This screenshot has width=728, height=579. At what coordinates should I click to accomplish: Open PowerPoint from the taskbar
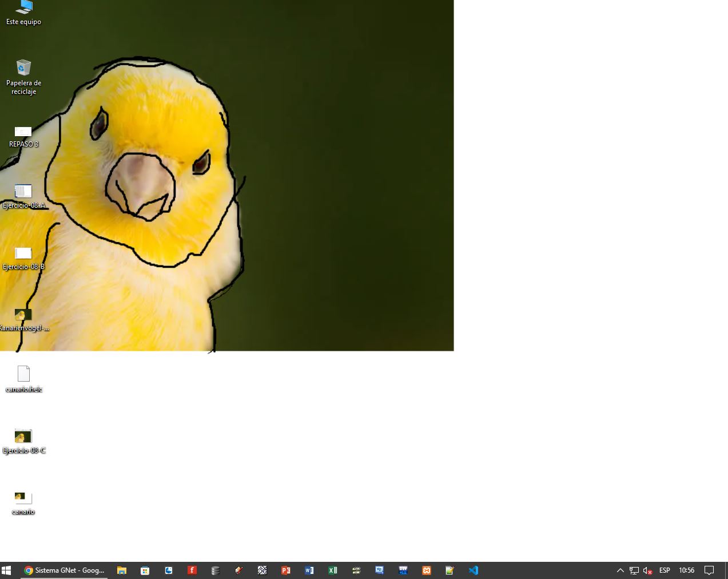tap(286, 570)
